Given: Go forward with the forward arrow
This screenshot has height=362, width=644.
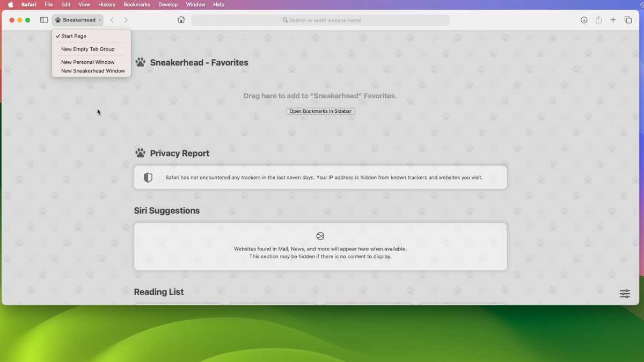Looking at the screenshot, I should point(126,20).
